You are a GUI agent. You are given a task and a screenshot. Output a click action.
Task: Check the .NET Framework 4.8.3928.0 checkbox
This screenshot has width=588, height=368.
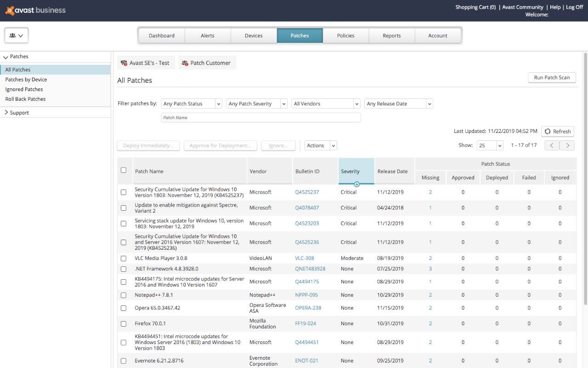[x=124, y=269]
